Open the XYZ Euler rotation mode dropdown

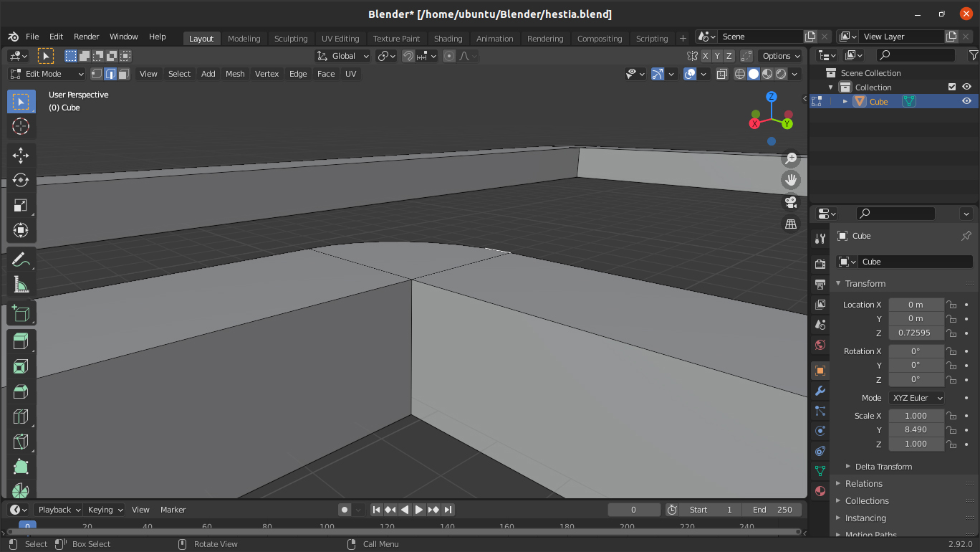tap(917, 398)
